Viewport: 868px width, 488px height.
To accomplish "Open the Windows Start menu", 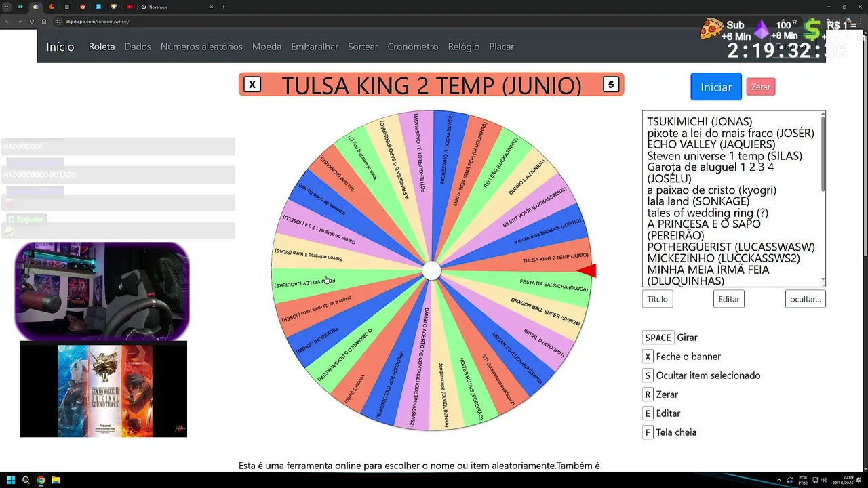I will tap(9, 480).
